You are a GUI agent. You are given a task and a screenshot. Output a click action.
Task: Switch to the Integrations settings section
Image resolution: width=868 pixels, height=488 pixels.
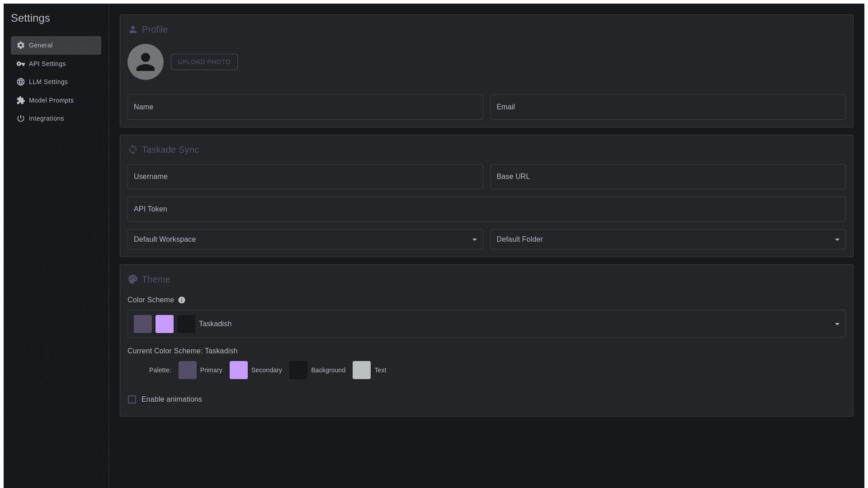point(47,118)
